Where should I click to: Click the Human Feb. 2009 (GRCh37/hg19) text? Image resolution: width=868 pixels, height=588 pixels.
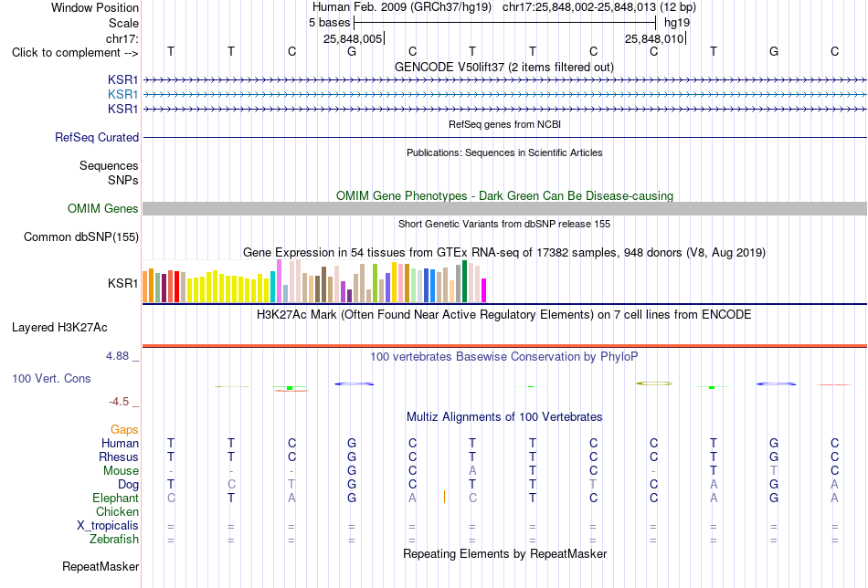pyautogui.click(x=402, y=7)
